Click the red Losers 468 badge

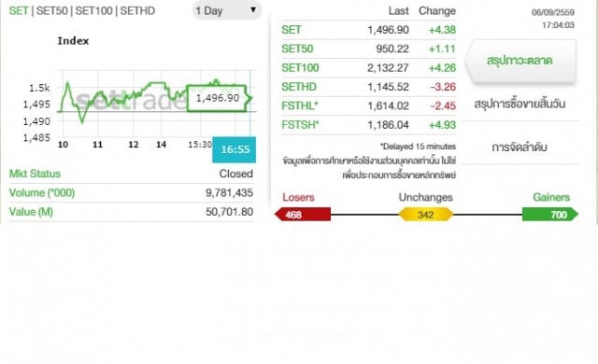pyautogui.click(x=303, y=215)
